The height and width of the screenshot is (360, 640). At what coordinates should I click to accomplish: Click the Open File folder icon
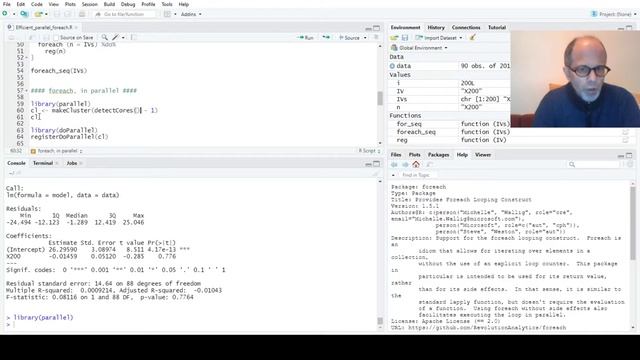click(x=38, y=14)
